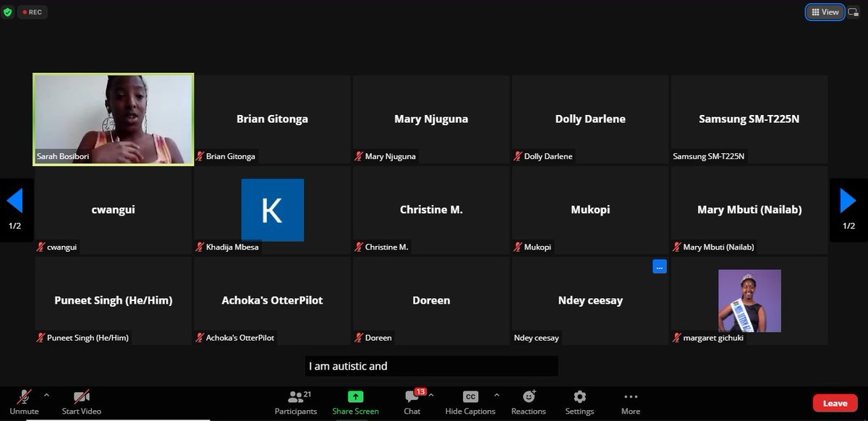Click the muted mic icon beside Puneet Singh label

click(41, 337)
